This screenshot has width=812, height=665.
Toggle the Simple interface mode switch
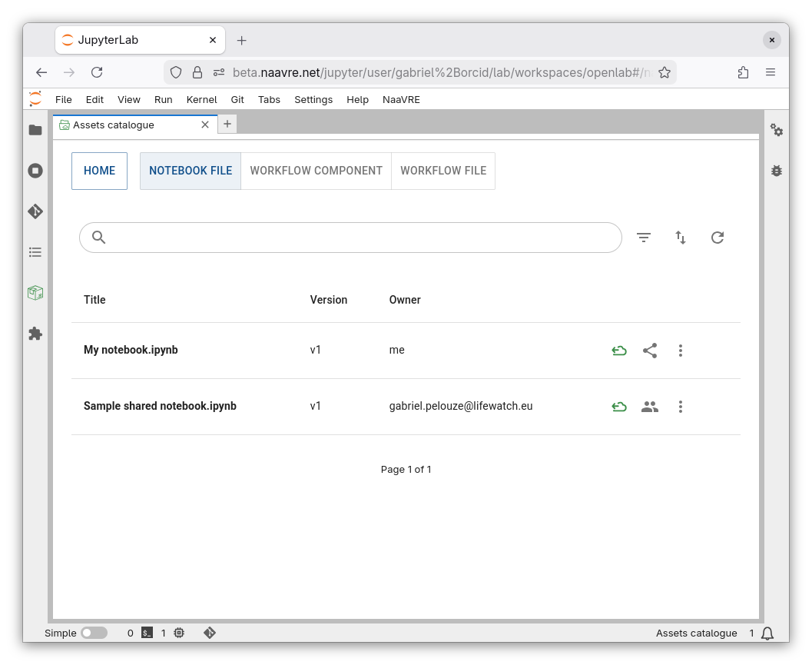coord(94,633)
